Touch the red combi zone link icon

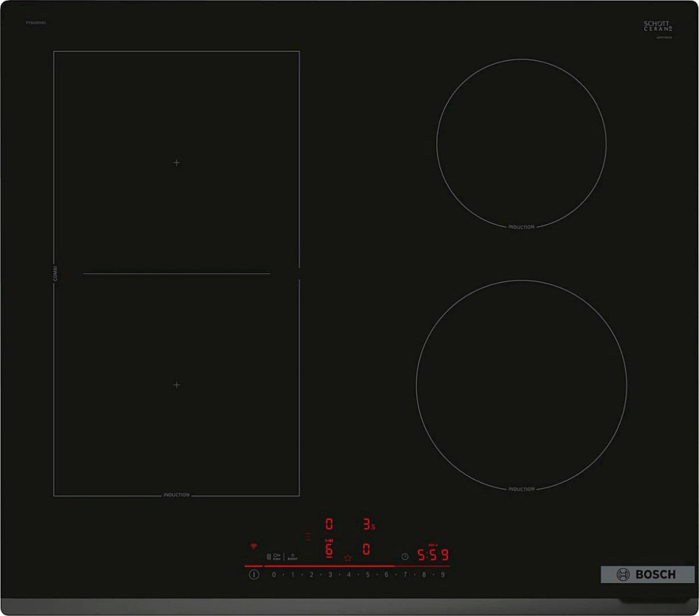pos(308,537)
